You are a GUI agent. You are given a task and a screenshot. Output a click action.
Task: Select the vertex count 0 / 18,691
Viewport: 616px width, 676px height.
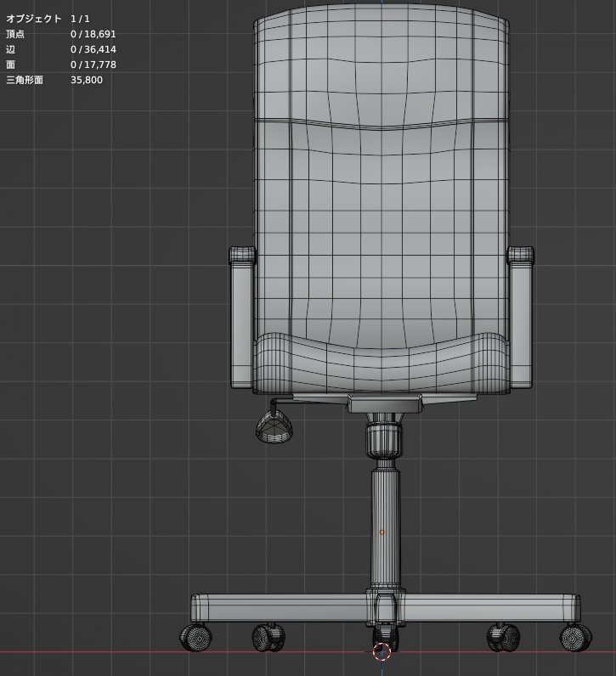click(x=93, y=34)
